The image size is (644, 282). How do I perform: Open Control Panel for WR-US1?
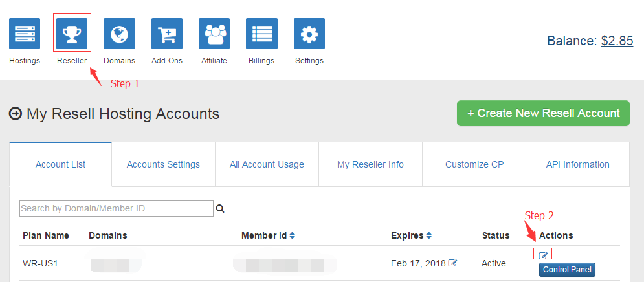(x=567, y=270)
